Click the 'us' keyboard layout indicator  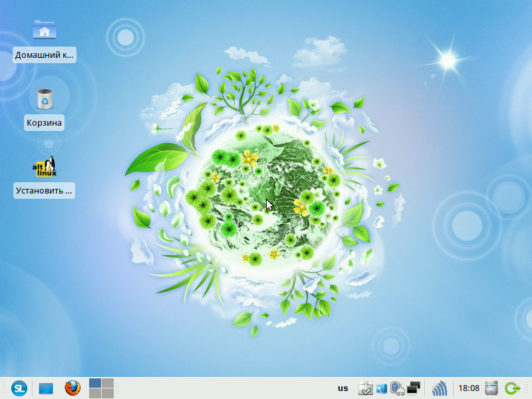[343, 388]
